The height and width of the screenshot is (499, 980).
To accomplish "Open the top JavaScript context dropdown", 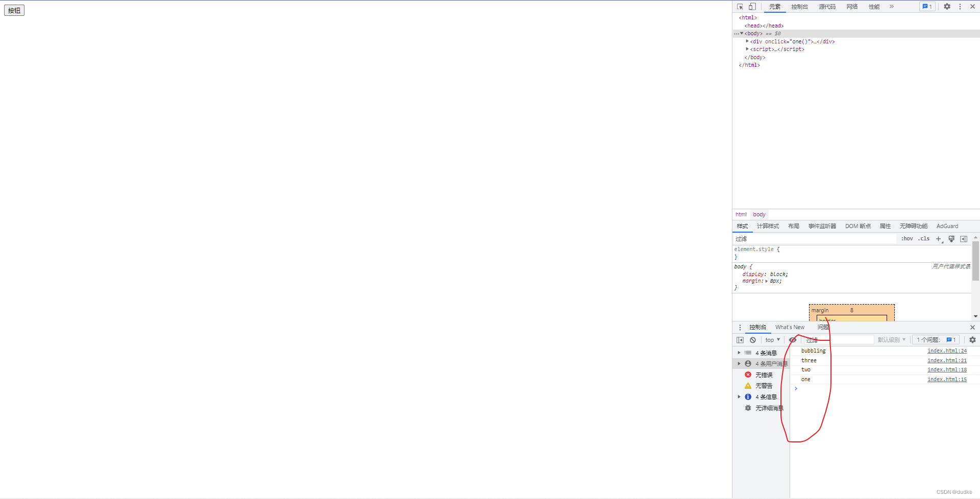I will click(x=773, y=340).
